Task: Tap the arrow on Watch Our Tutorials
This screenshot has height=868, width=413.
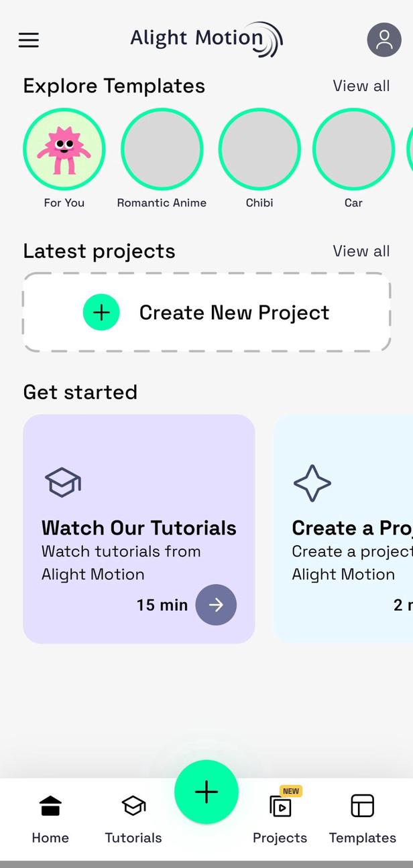Action: click(216, 605)
